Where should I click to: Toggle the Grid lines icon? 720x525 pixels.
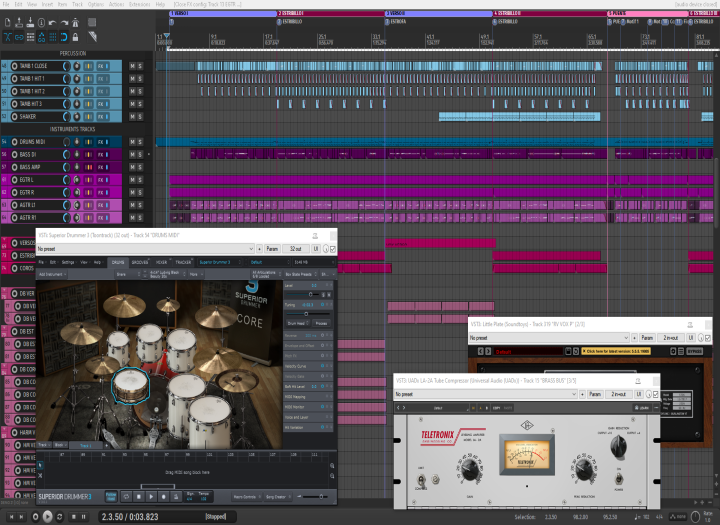click(x=53, y=37)
